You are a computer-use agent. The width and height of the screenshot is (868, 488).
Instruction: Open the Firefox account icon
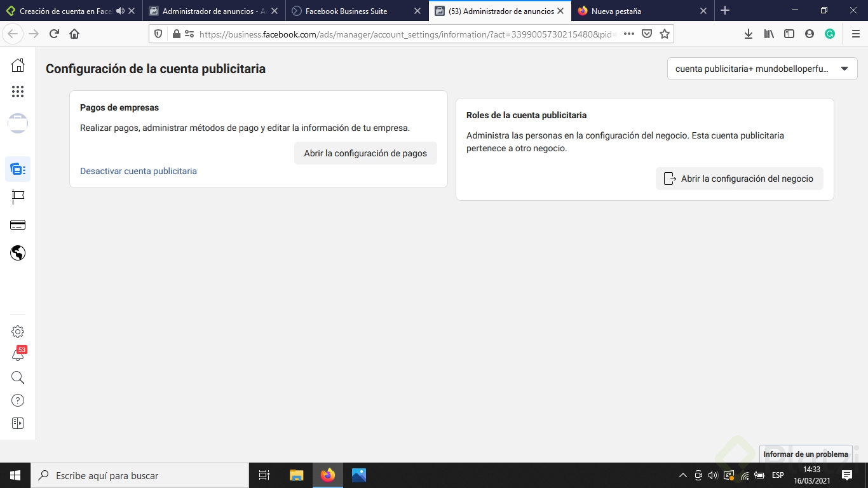[x=810, y=34]
